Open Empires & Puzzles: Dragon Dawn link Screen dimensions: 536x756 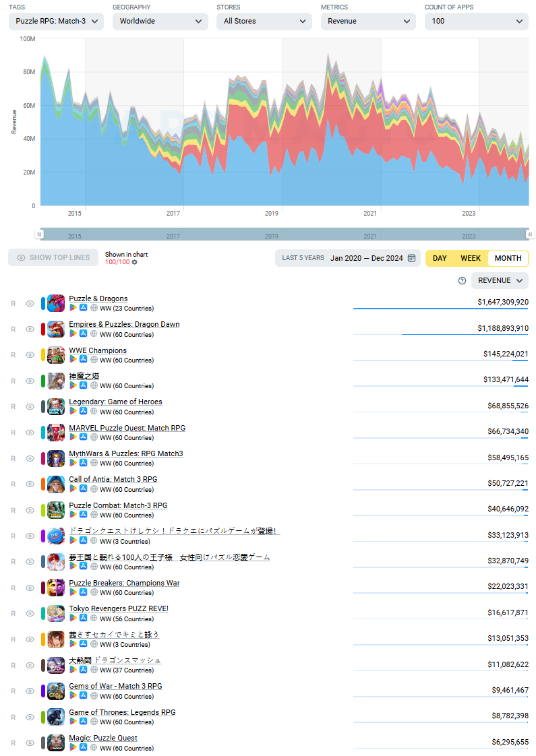(x=124, y=325)
